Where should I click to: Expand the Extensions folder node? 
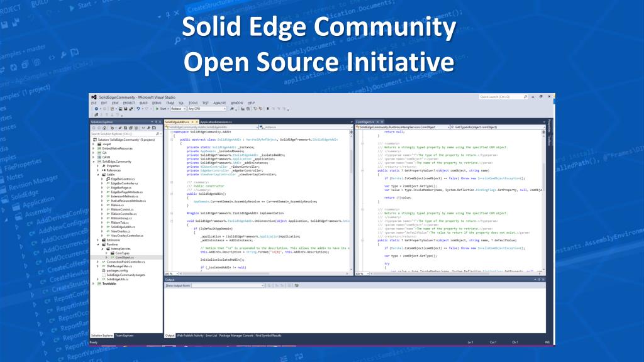[x=98, y=240]
